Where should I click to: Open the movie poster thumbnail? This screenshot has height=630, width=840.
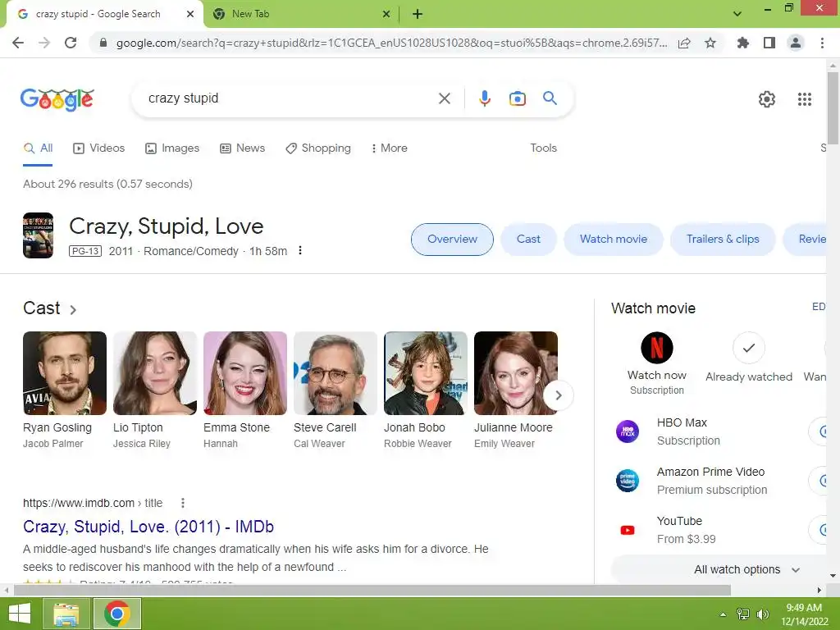(38, 235)
